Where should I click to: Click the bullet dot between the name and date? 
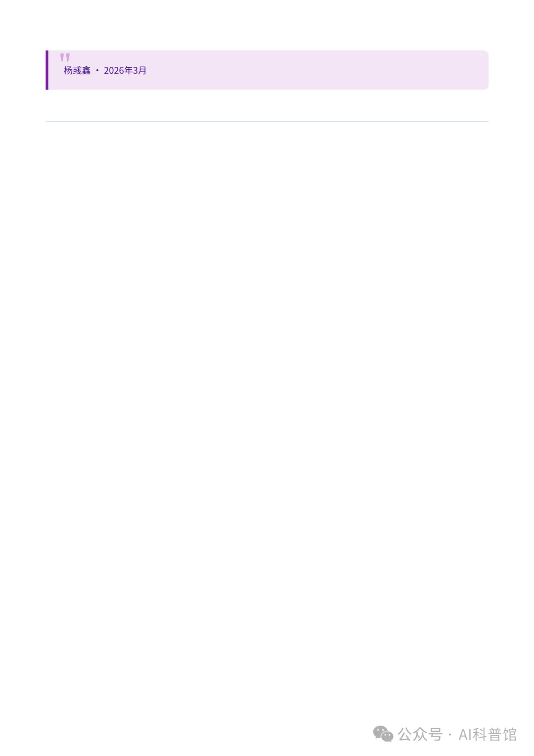pos(97,71)
